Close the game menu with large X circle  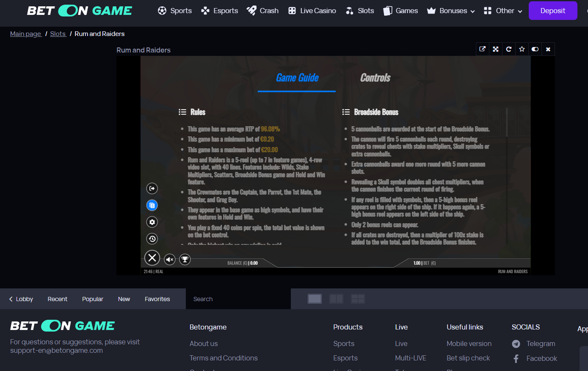click(x=152, y=257)
